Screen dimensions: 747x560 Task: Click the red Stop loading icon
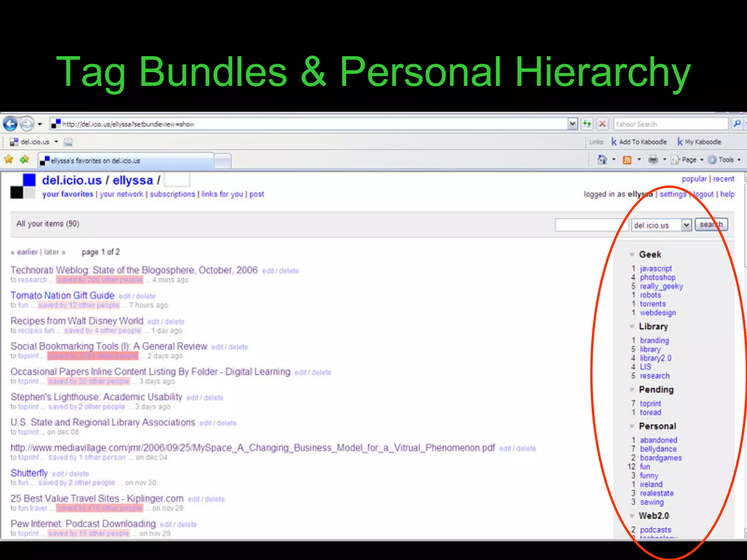603,124
